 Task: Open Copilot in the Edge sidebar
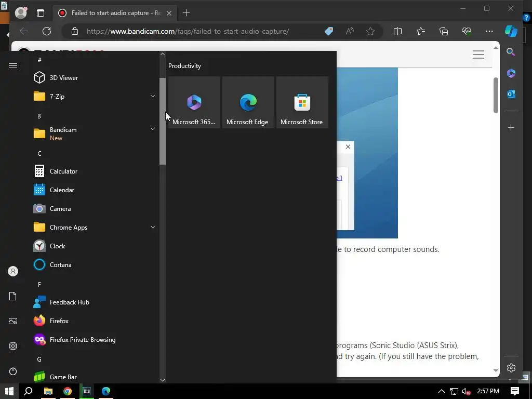click(x=511, y=31)
